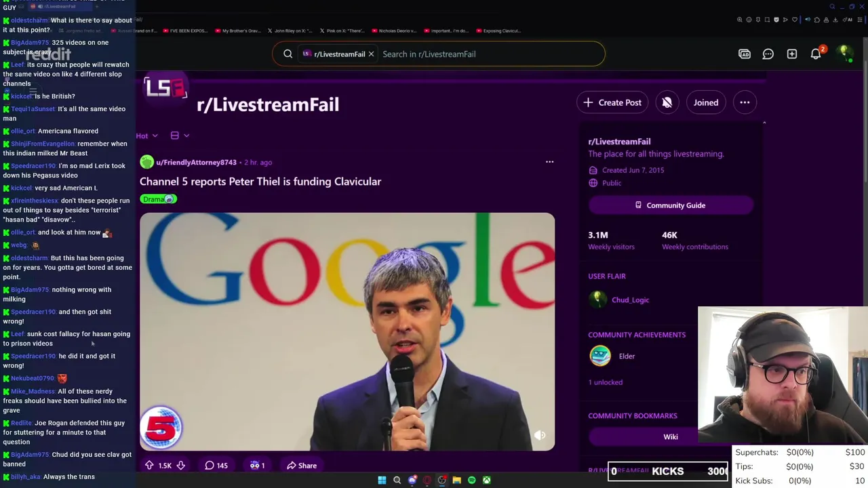The height and width of the screenshot is (488, 868).
Task: Remove the r/LivestreamFail search filter chip
Action: pyautogui.click(x=371, y=54)
